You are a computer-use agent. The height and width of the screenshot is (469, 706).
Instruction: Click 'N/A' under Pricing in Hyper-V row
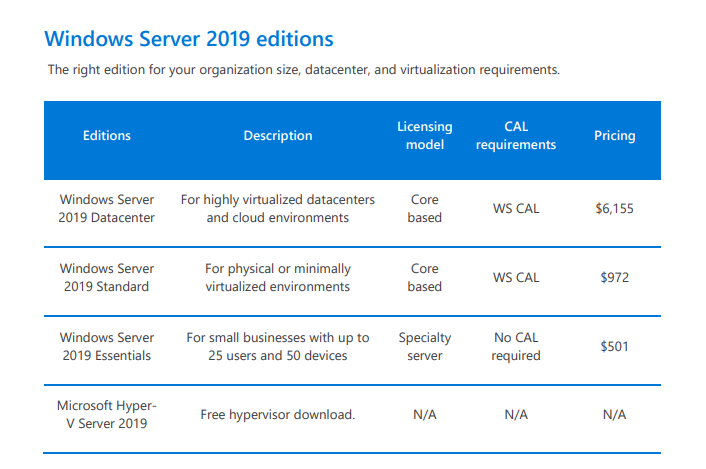pyautogui.click(x=615, y=414)
